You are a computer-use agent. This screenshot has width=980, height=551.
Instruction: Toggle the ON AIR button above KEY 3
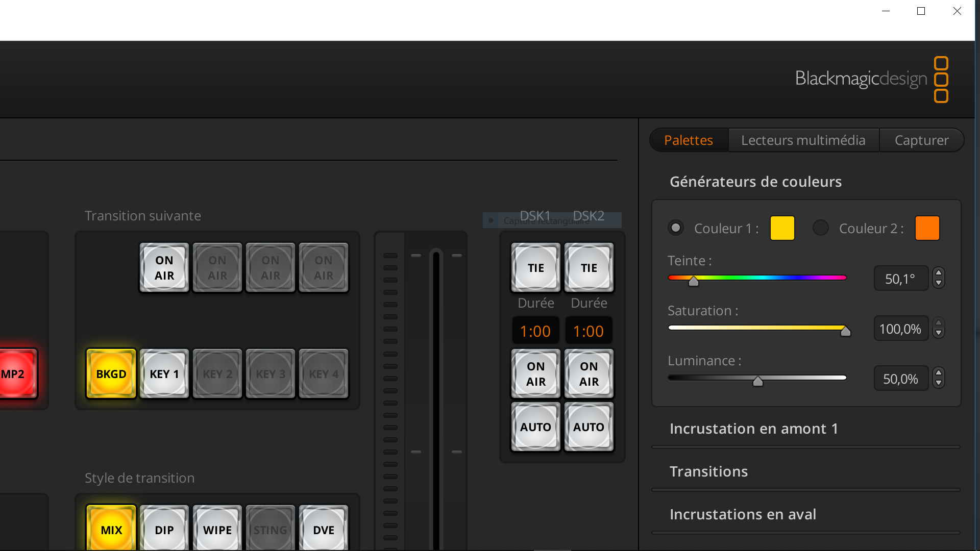pos(271,268)
